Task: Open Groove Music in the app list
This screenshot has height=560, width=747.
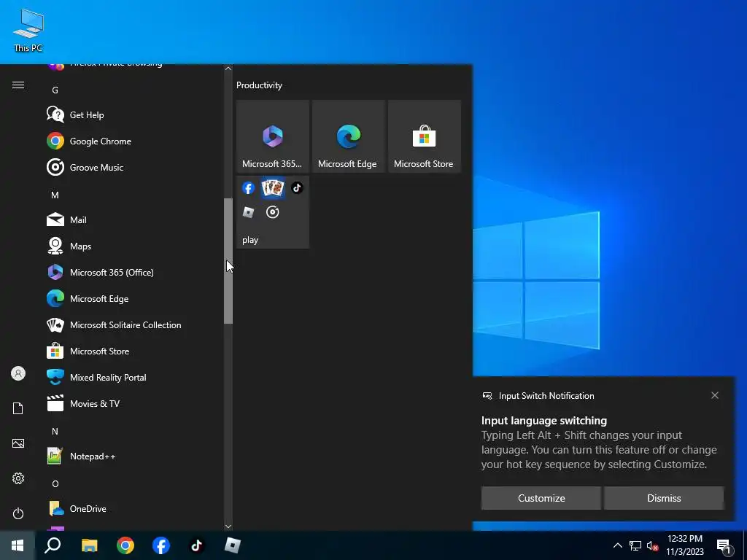Action: tap(133, 167)
